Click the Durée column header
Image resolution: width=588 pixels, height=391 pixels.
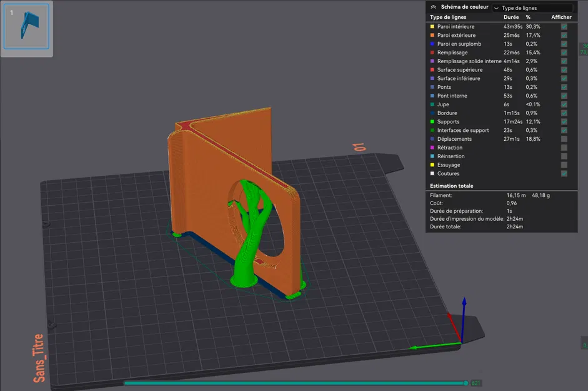click(511, 18)
